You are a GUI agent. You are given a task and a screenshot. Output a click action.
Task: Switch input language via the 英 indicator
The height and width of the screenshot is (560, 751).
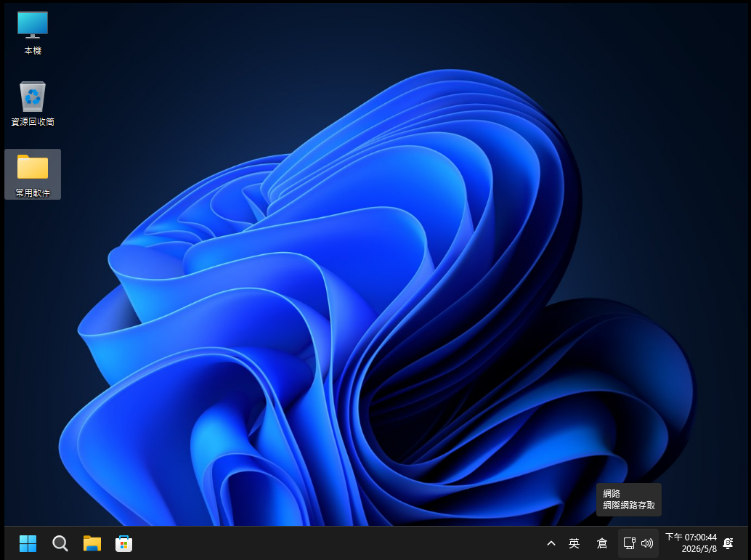(x=574, y=543)
